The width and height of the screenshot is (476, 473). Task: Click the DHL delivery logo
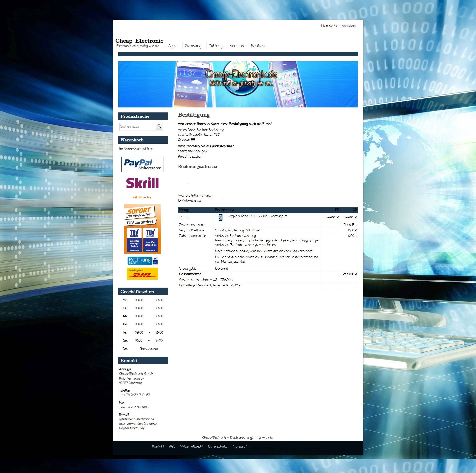[143, 274]
